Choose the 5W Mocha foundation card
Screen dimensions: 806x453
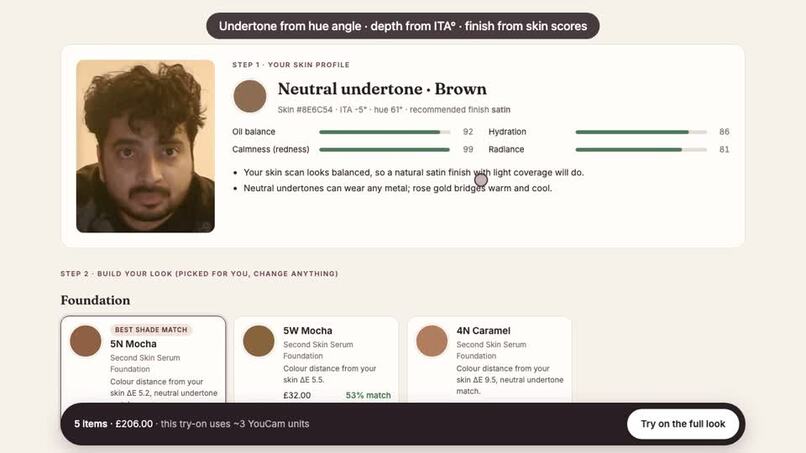click(x=316, y=359)
